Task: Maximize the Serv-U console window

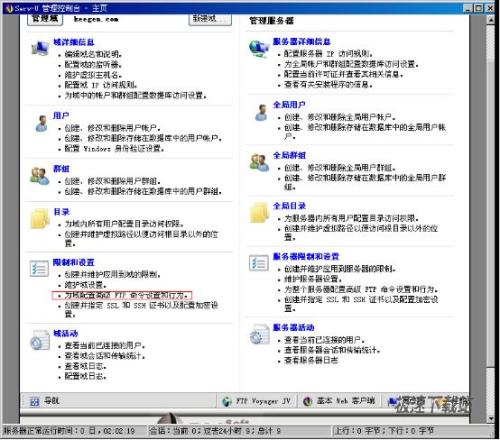Action: pos(478,8)
